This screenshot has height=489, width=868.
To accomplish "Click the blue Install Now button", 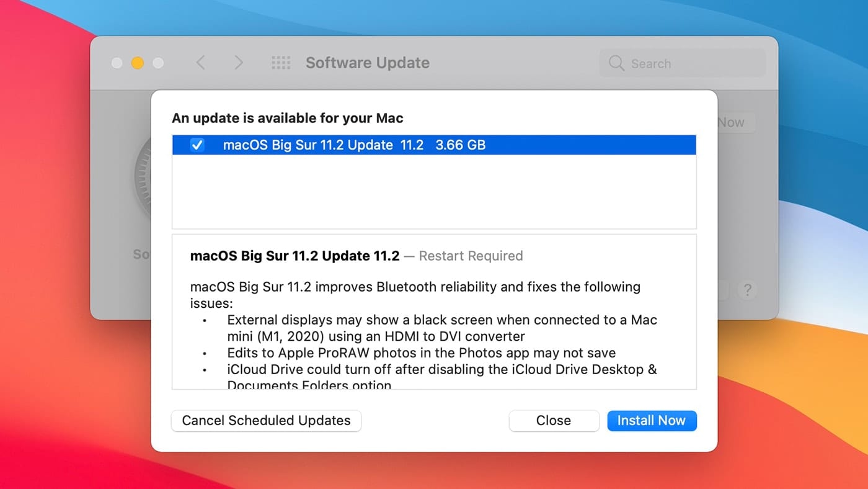I will point(652,421).
